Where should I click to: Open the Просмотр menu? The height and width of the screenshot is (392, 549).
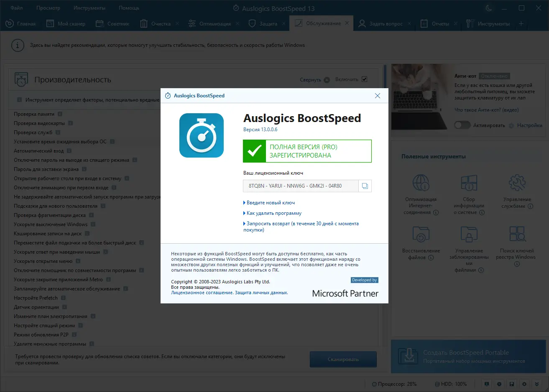(48, 8)
